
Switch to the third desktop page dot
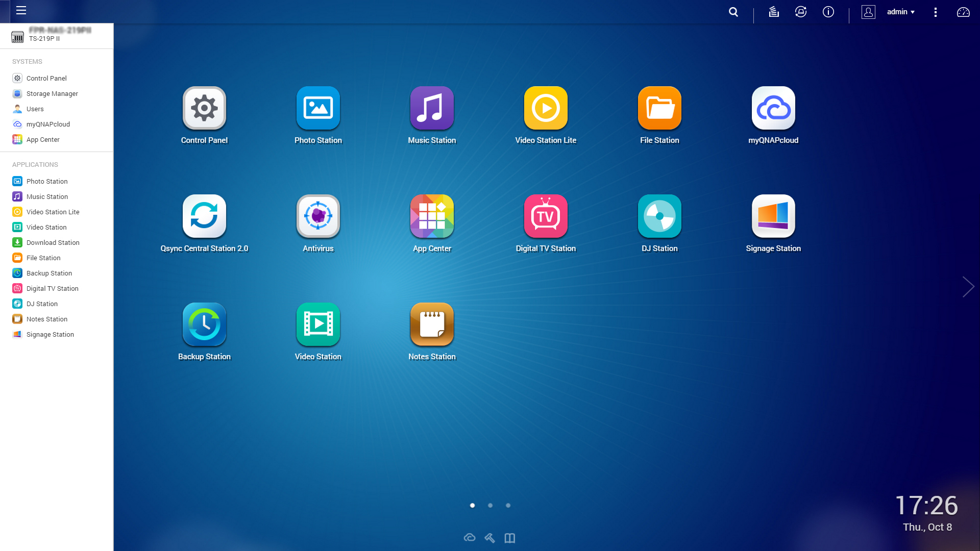click(x=508, y=506)
